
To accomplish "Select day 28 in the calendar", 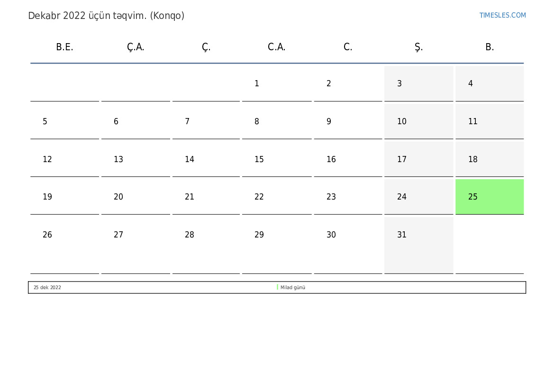I will (190, 235).
